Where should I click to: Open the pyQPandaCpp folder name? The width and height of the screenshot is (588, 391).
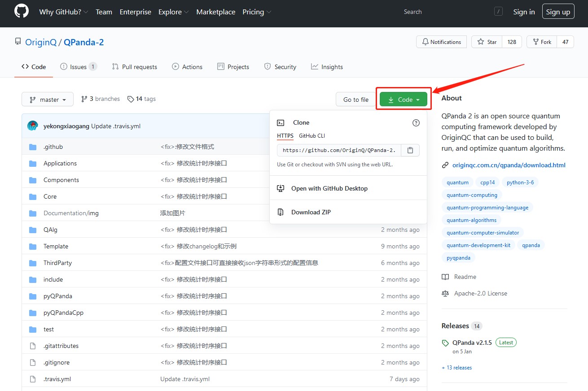click(63, 313)
